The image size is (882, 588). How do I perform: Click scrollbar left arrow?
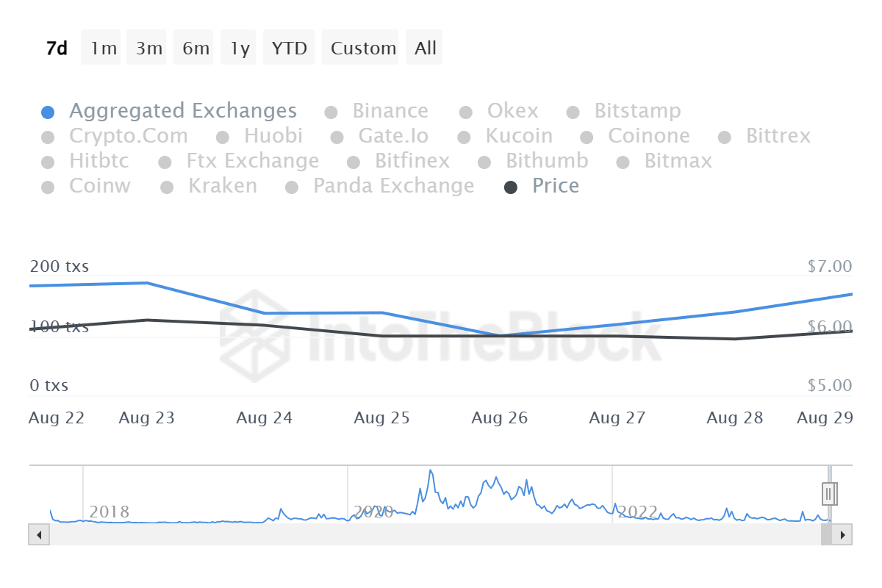click(x=38, y=534)
